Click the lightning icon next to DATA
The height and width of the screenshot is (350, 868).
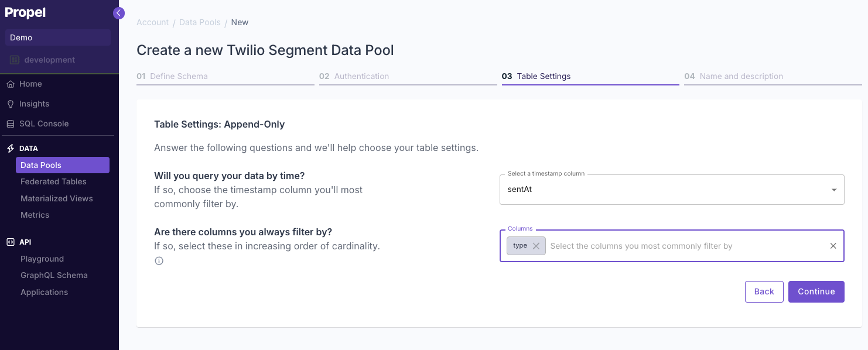9,148
